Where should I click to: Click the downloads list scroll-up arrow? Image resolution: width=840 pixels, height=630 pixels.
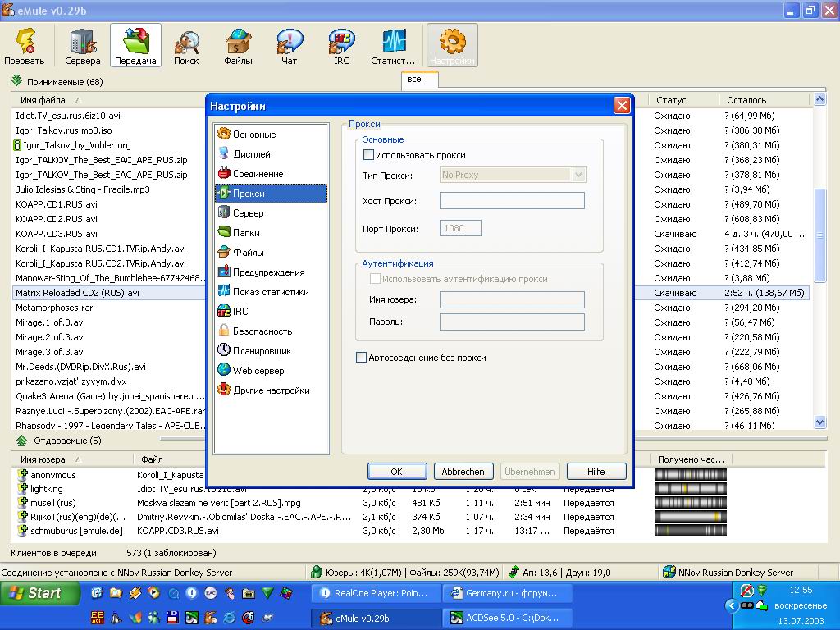(x=819, y=99)
